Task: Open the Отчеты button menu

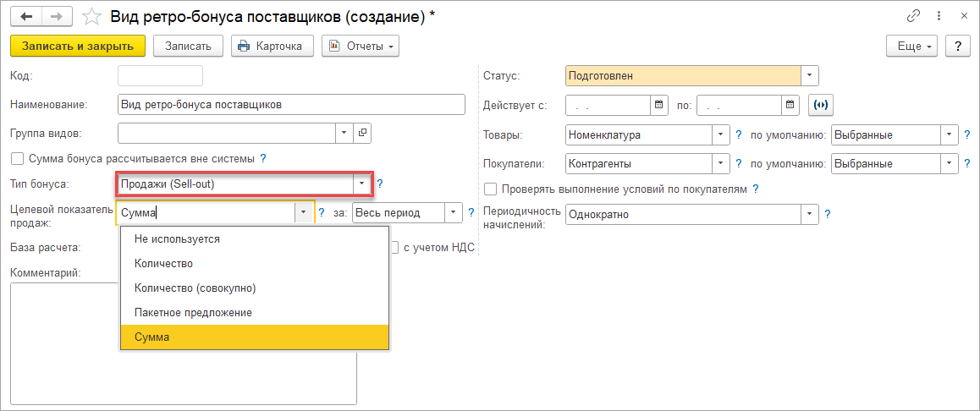Action: coord(361,46)
